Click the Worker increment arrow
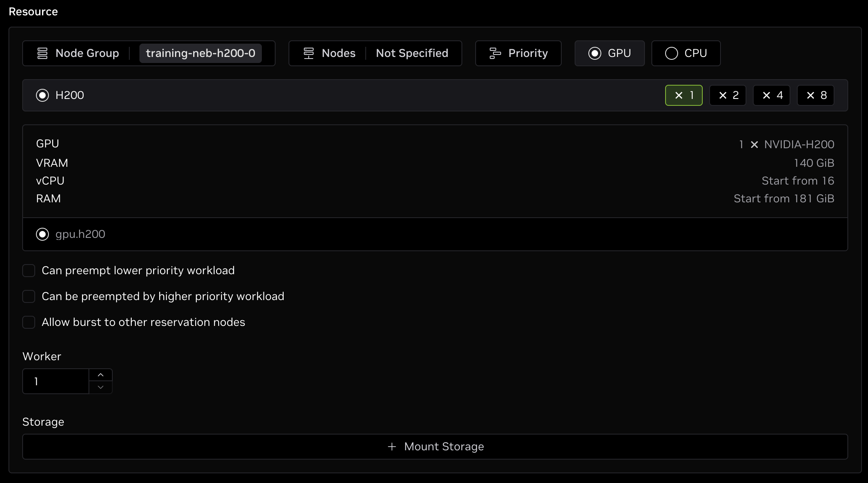868x483 pixels. [x=101, y=375]
